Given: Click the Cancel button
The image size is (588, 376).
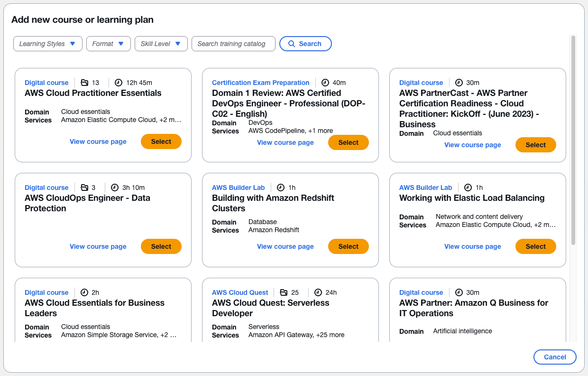Looking at the screenshot, I should click(x=554, y=357).
